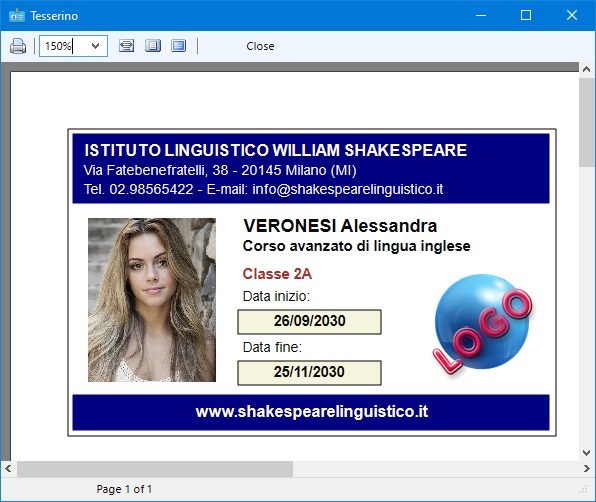This screenshot has width=596, height=502.
Task: Click the vertical scrollbar down arrow
Action: tap(586, 453)
